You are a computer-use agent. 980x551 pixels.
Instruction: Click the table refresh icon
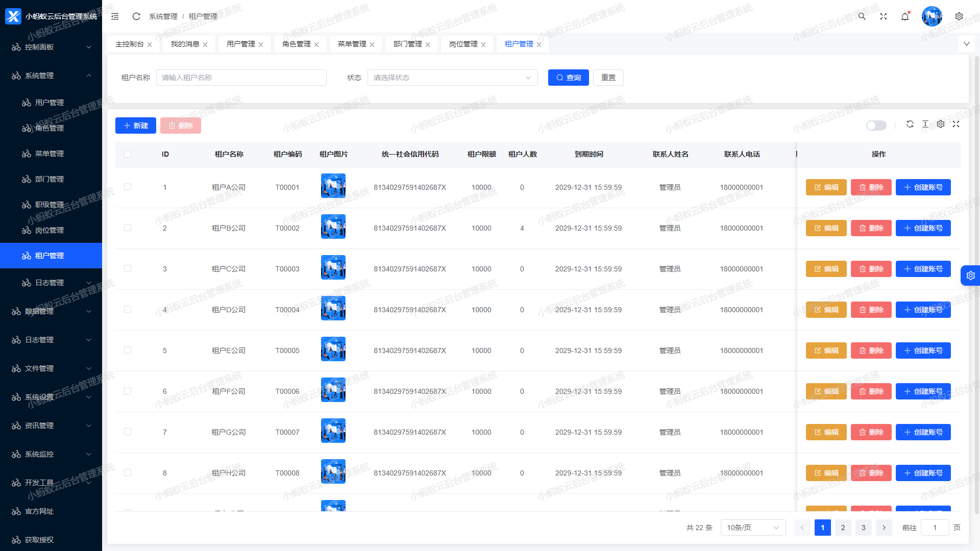pos(910,124)
